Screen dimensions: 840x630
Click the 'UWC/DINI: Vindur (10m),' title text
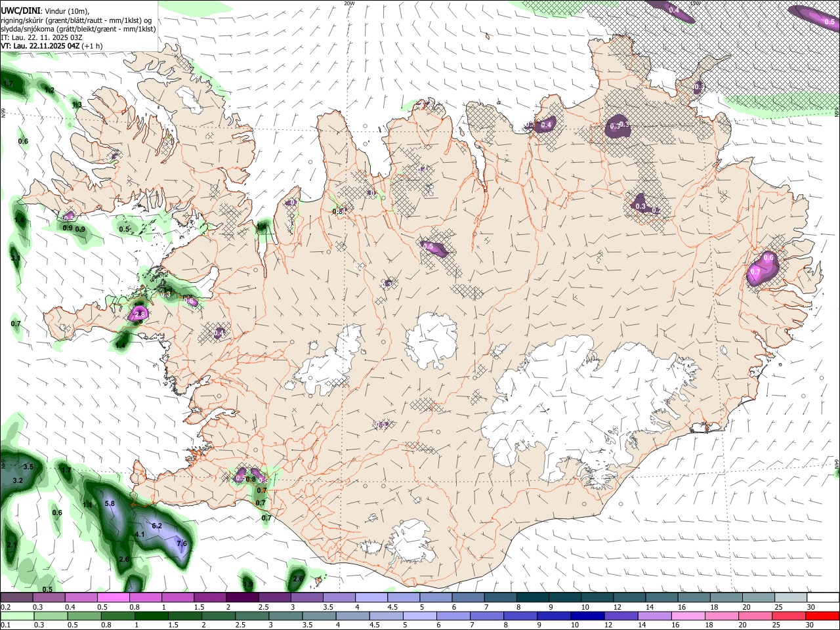(x=45, y=11)
